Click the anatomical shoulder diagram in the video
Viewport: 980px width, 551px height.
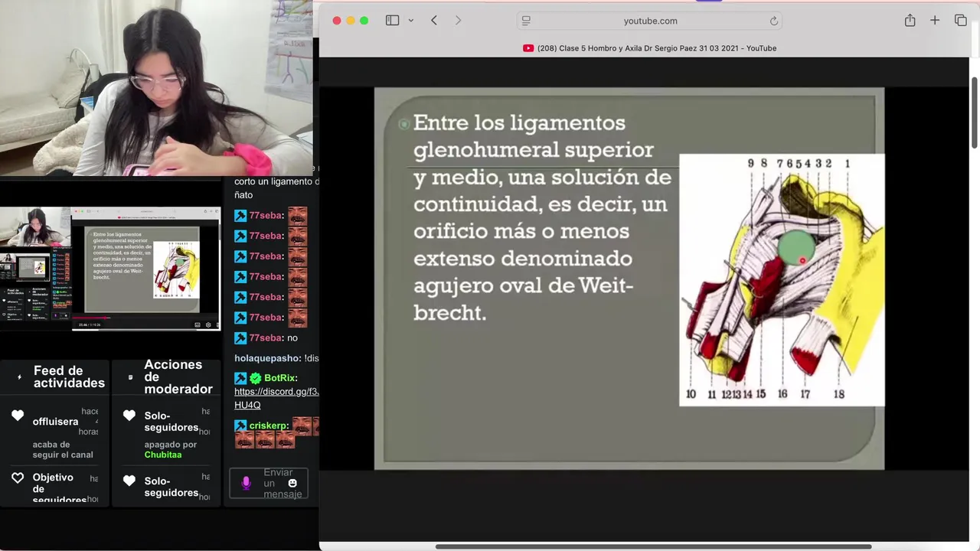click(x=782, y=279)
